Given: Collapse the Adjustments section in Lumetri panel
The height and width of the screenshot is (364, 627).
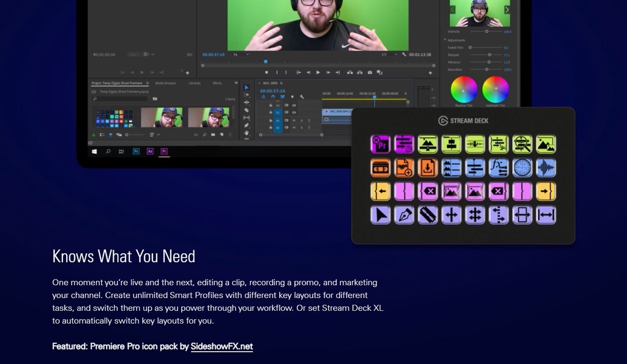Looking at the screenshot, I should 445,40.
